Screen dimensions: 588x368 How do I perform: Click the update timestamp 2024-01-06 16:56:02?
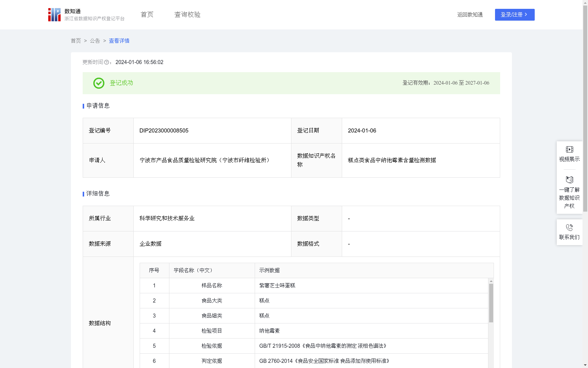click(139, 63)
